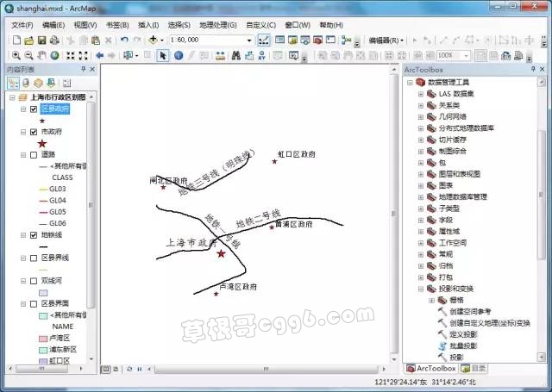Screen dimensions: 552x392
Task: Open the 文件(F) menu
Action: point(22,25)
